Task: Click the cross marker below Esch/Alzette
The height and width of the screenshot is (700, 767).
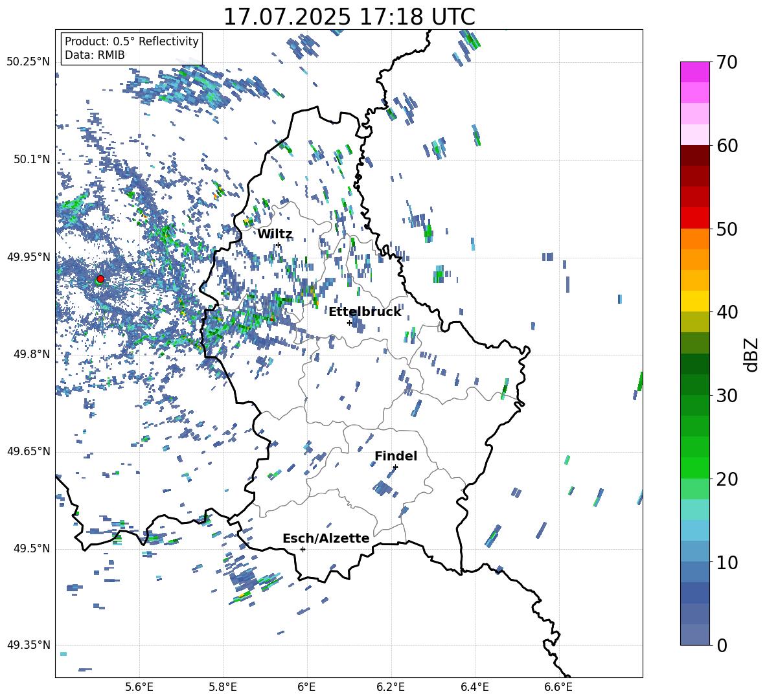Action: point(303,549)
